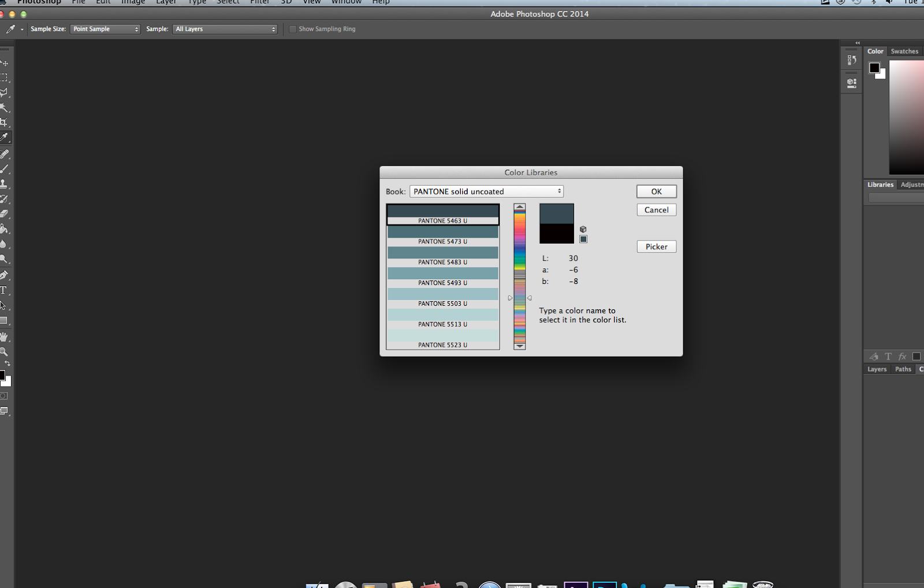Image resolution: width=924 pixels, height=588 pixels.
Task: Open the Book dropdown in Color Libraries
Action: point(486,192)
